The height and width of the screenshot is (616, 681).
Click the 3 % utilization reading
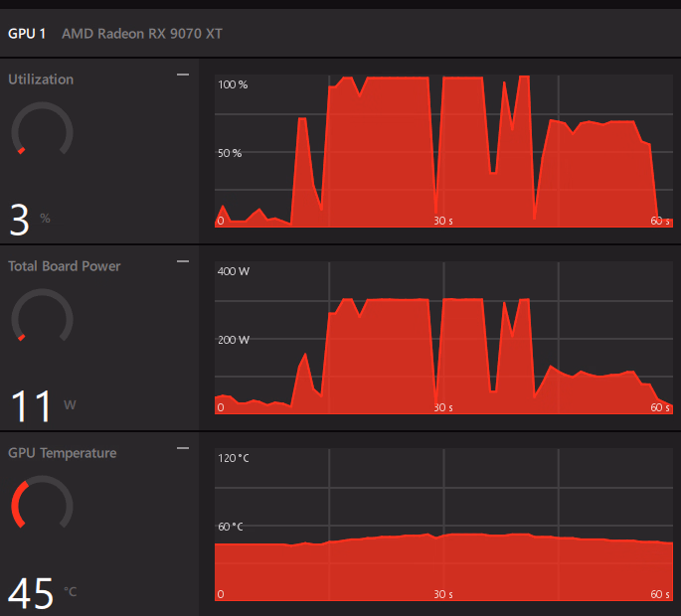20,220
